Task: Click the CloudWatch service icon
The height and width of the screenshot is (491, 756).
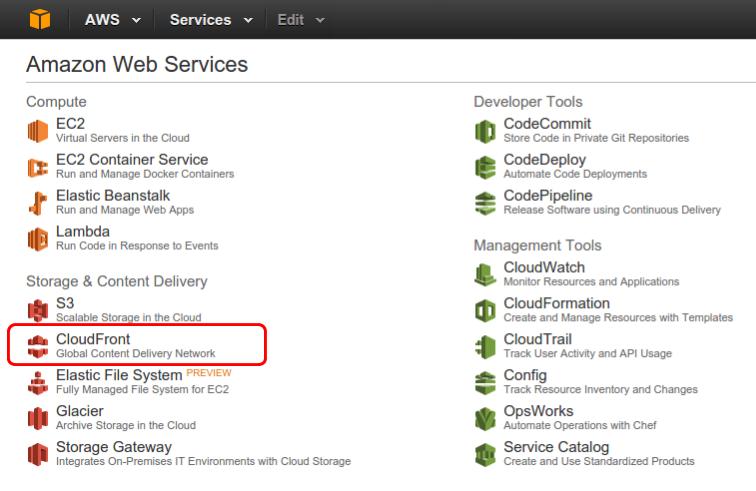Action: (x=485, y=275)
